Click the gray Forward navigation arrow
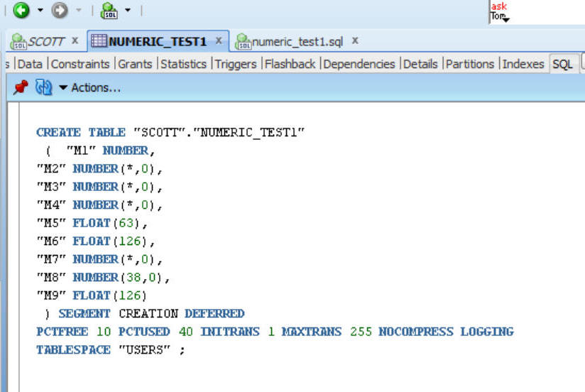This screenshot has width=585, height=392. tap(60, 10)
